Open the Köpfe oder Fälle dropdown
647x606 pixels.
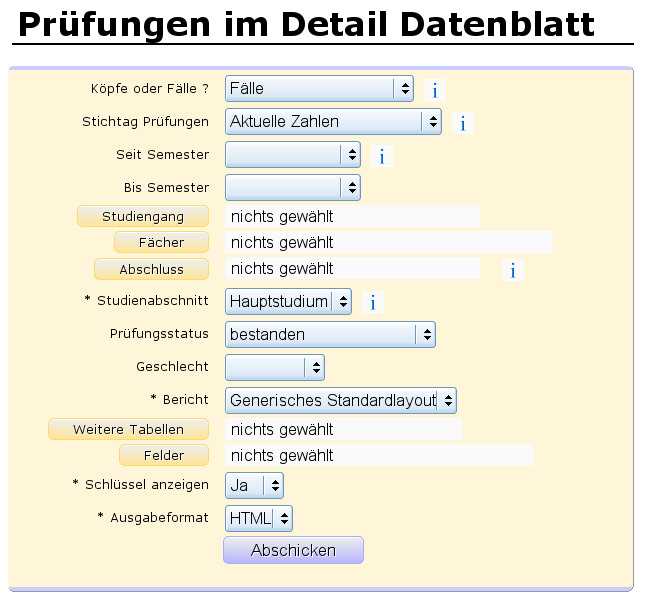coord(319,88)
